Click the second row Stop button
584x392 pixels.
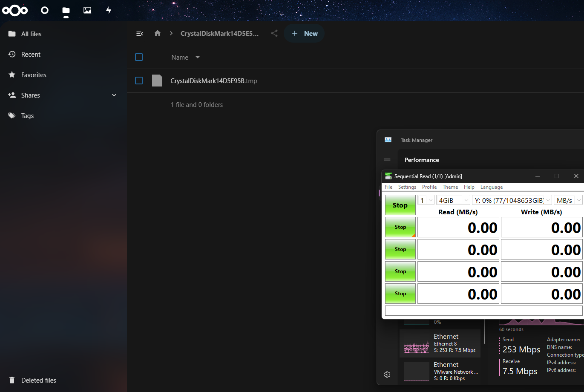pos(400,249)
